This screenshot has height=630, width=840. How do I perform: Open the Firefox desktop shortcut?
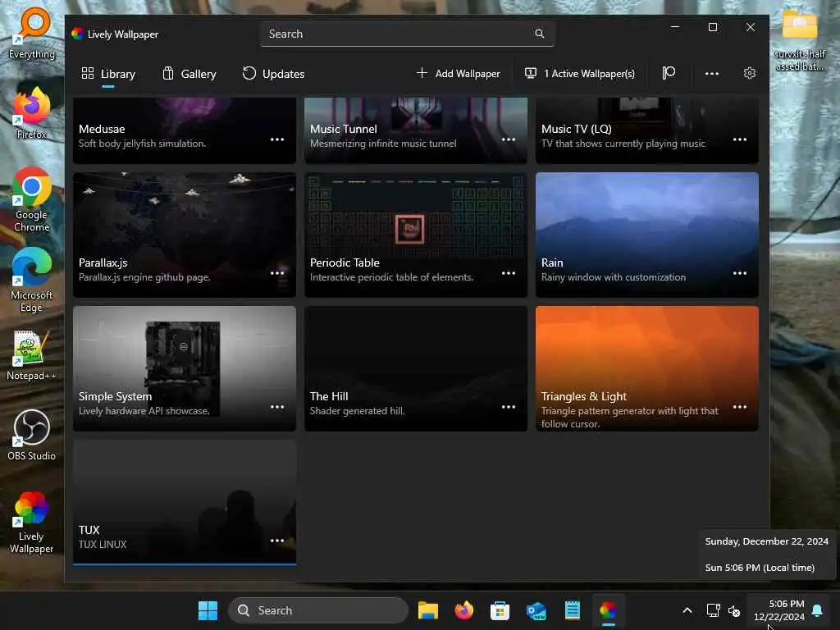click(x=32, y=113)
